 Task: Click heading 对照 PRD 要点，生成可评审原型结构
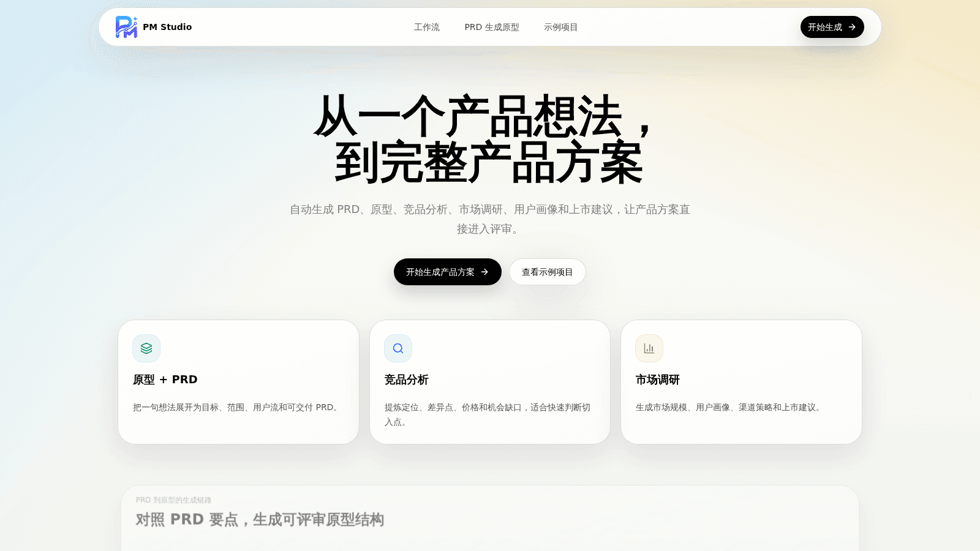click(x=260, y=520)
